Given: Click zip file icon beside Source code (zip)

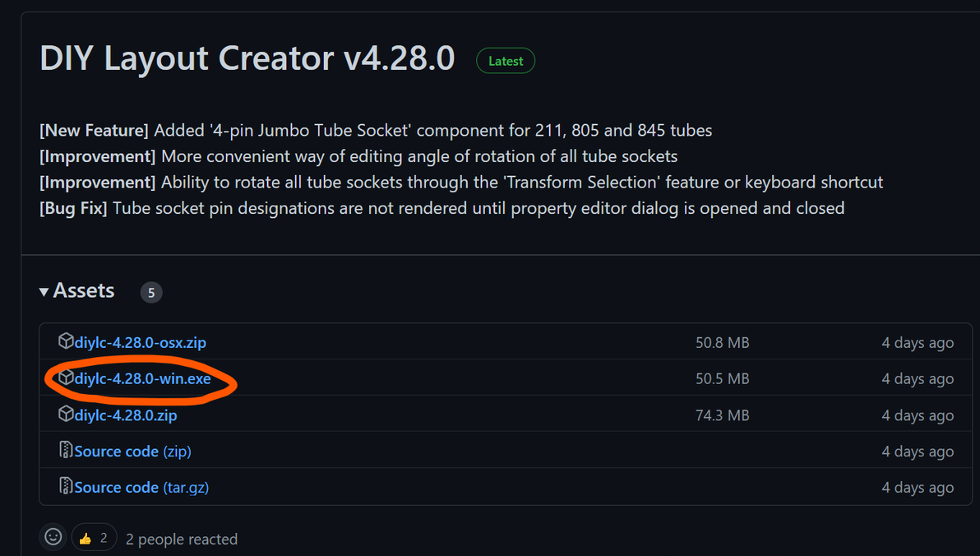Looking at the screenshot, I should [x=66, y=450].
